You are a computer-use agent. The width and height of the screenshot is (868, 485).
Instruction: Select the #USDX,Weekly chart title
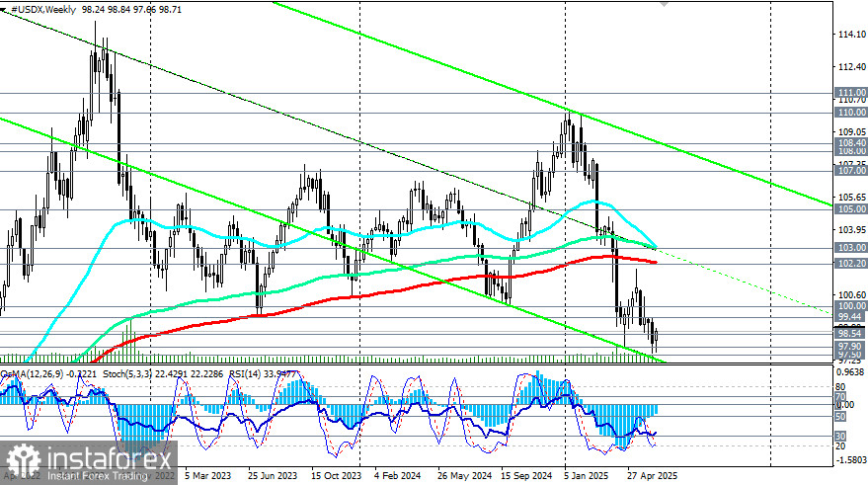click(x=43, y=10)
